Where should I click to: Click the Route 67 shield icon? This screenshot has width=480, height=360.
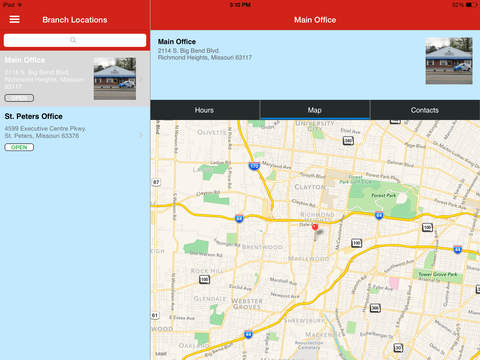156,182
